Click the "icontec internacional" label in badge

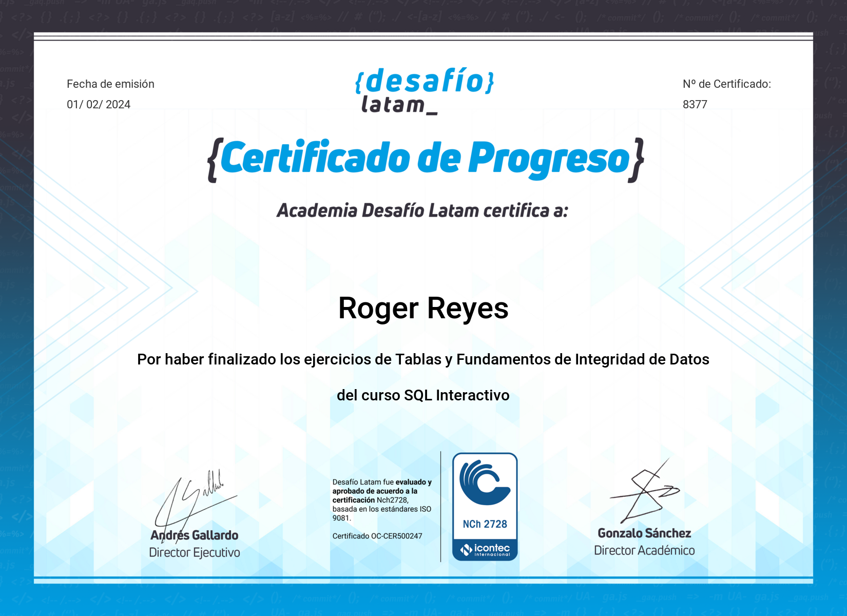(486, 550)
